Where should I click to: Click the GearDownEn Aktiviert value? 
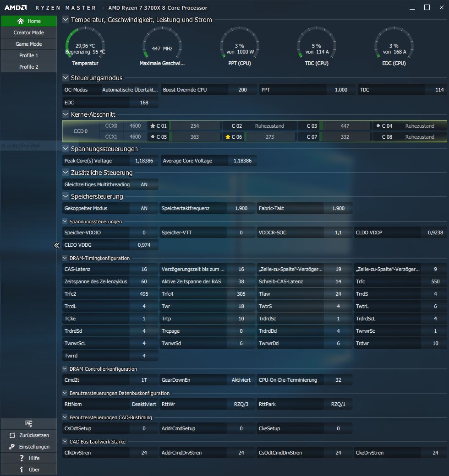click(241, 380)
